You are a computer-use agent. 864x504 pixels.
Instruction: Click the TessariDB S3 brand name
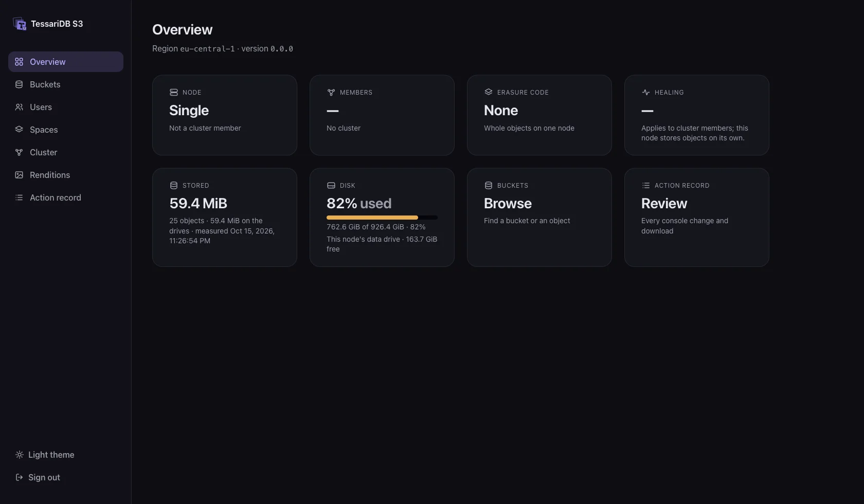pyautogui.click(x=57, y=24)
